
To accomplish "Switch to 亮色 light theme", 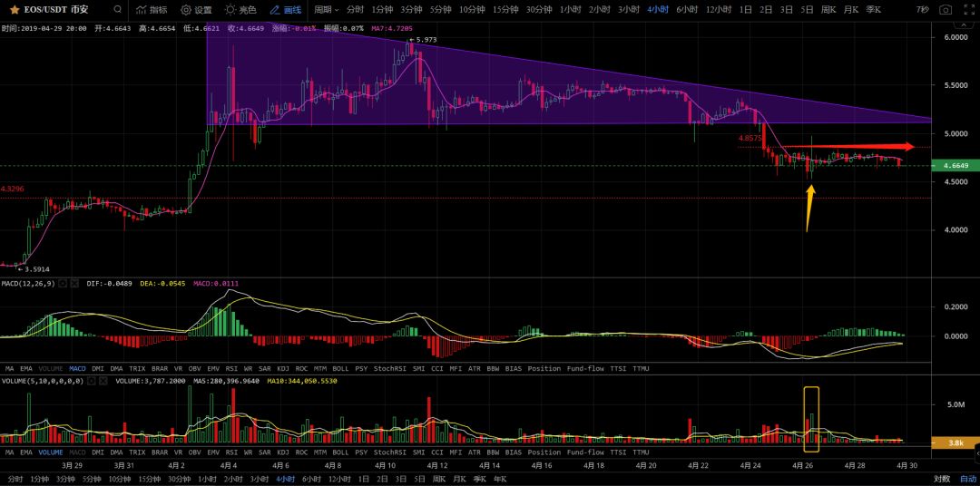I will (240, 10).
